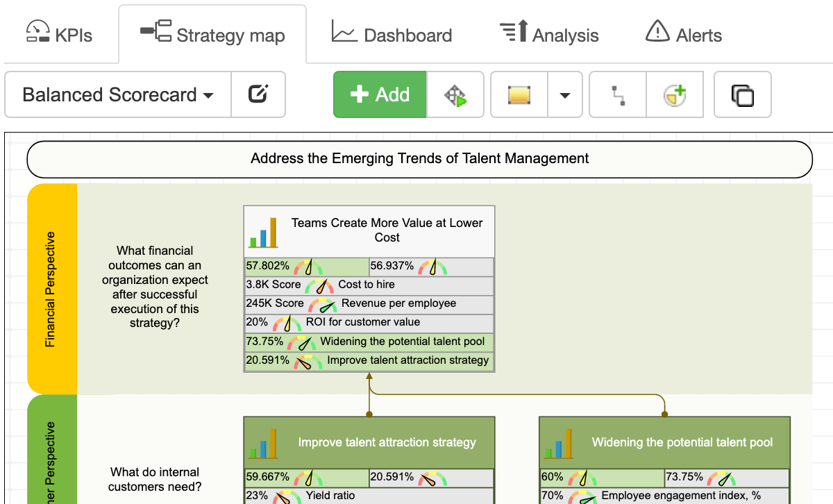The width and height of the screenshot is (833, 504).
Task: Click the gauge icon beside ROI for customer value
Action: coord(287,324)
